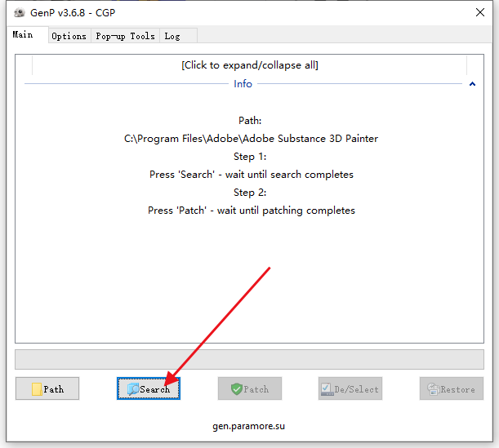Click the De/Select button
Viewport: 499px width, 448px height.
(x=350, y=388)
